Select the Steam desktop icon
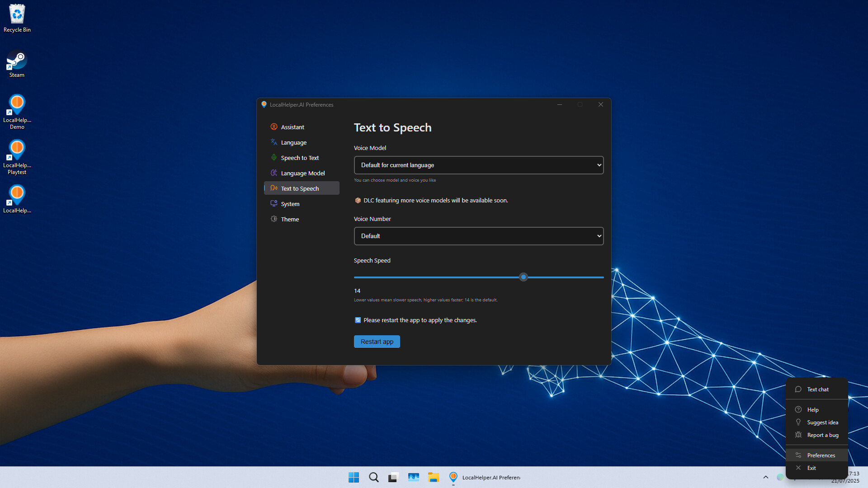 [17, 61]
